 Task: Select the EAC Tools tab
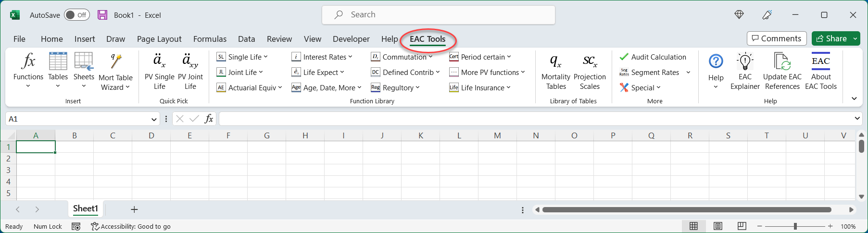pos(428,39)
